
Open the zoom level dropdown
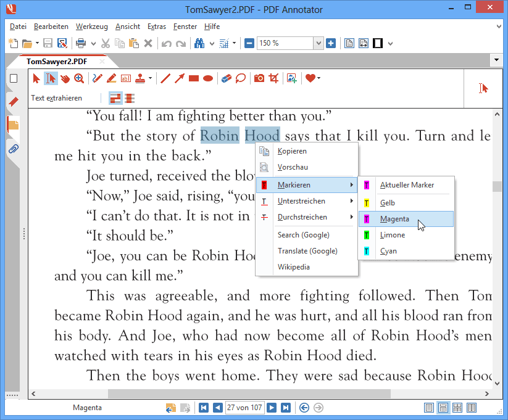point(319,43)
